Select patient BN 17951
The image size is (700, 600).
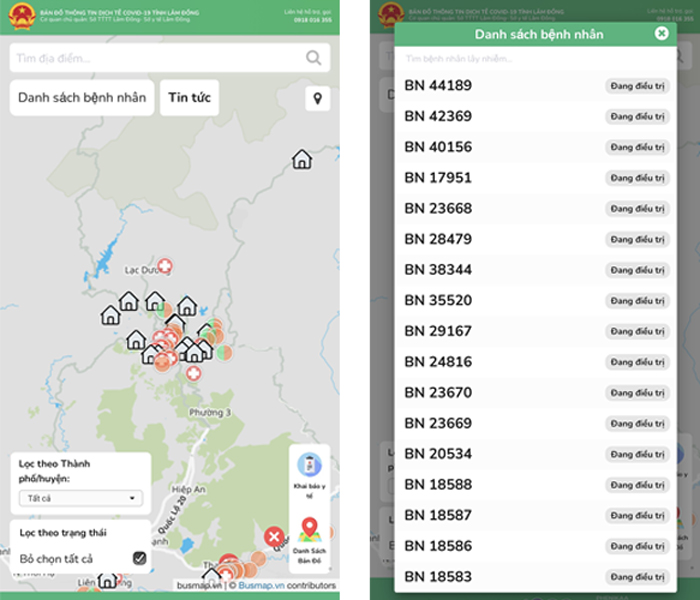click(x=535, y=178)
